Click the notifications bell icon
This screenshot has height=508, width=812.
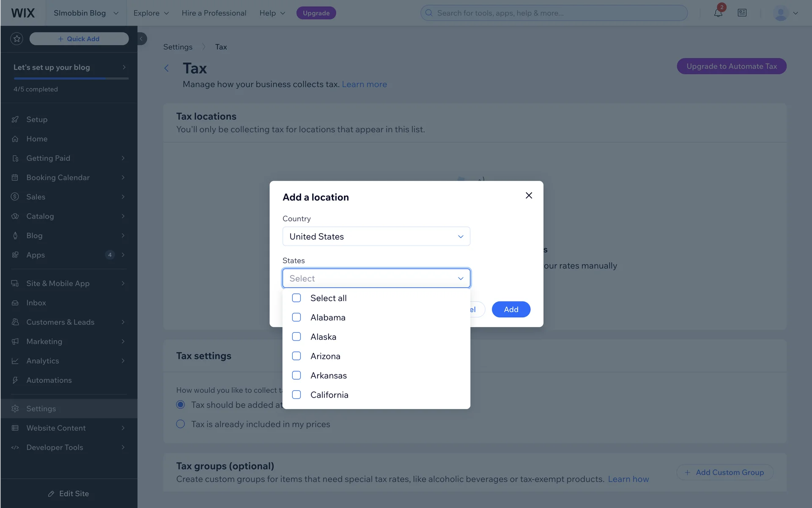(x=718, y=13)
